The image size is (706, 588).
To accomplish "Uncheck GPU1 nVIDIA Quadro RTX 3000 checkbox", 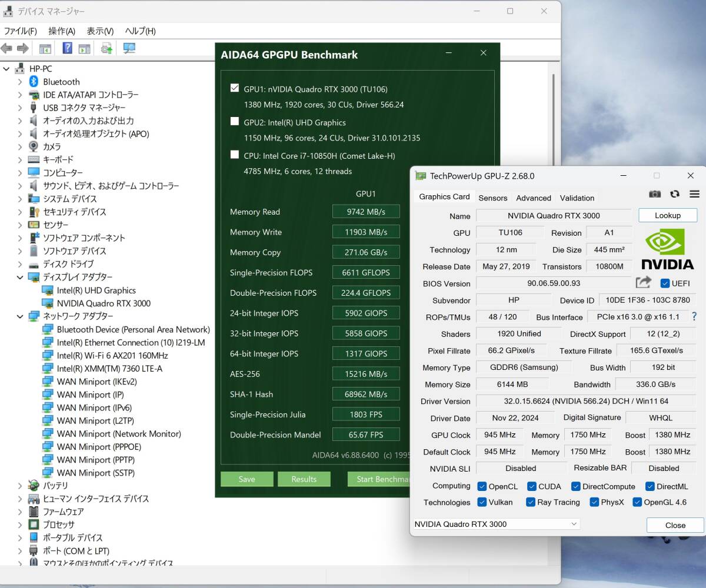I will point(235,89).
